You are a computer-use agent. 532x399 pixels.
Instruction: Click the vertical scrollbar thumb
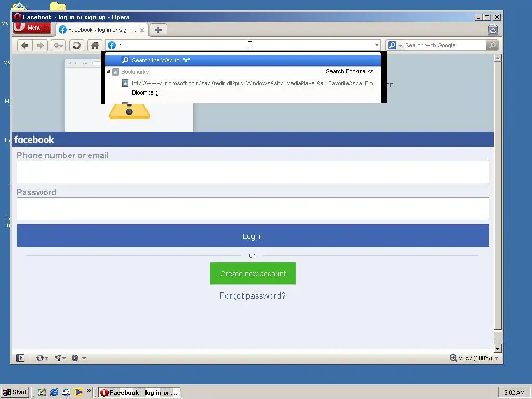click(497, 196)
